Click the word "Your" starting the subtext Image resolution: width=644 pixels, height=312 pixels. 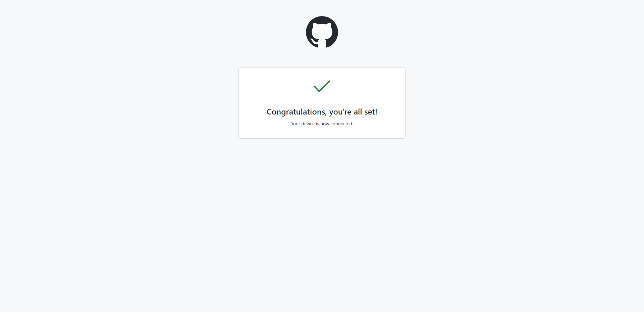click(x=296, y=124)
